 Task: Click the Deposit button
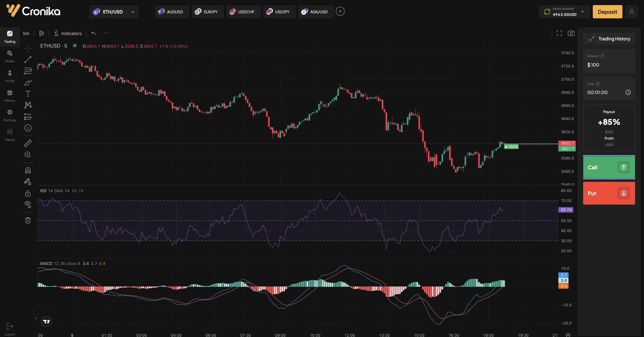607,12
